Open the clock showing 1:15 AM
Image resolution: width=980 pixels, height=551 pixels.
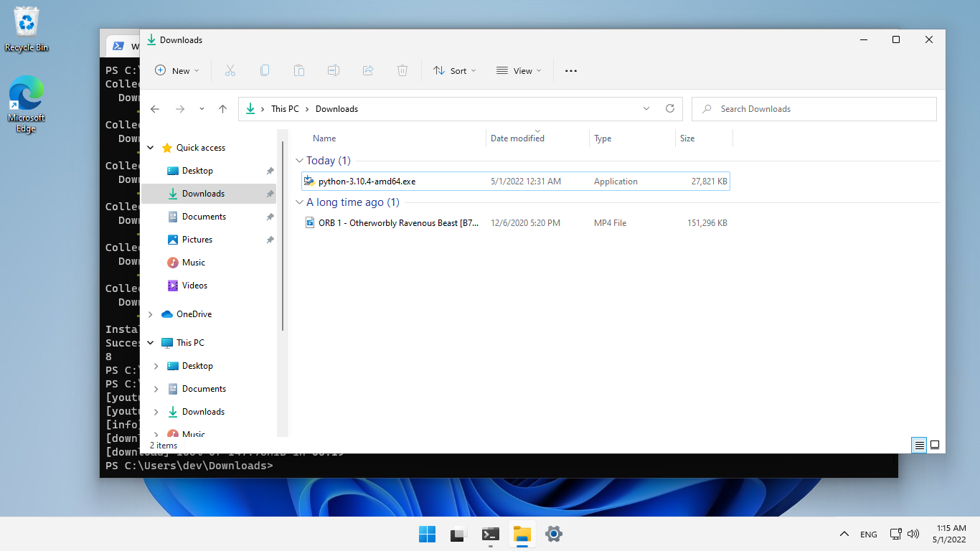pyautogui.click(x=949, y=534)
